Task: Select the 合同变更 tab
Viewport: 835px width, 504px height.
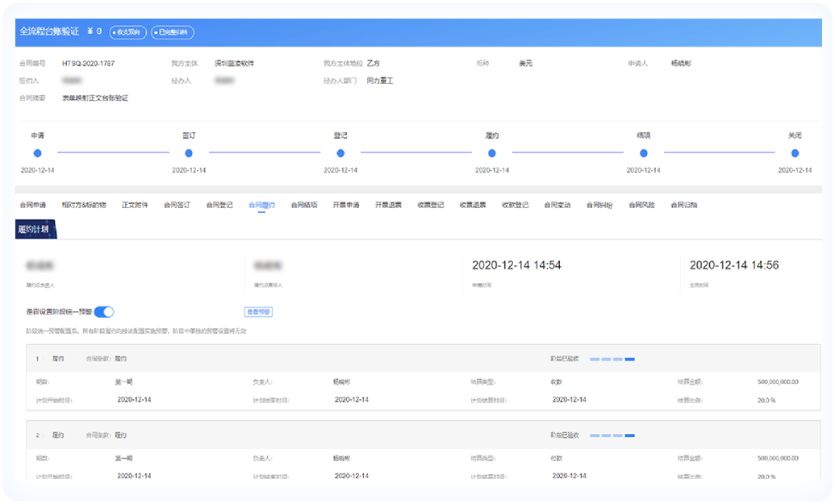Action: pos(557,206)
